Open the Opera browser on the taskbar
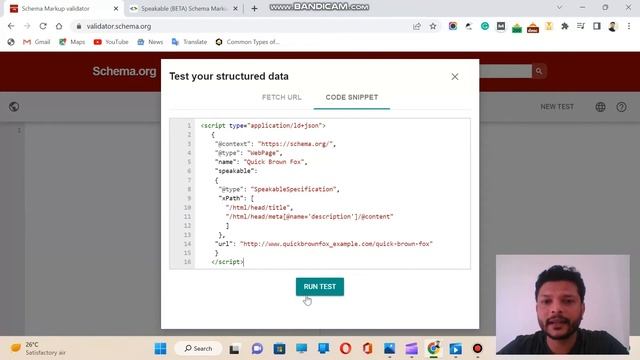640x360 pixels. click(345, 349)
